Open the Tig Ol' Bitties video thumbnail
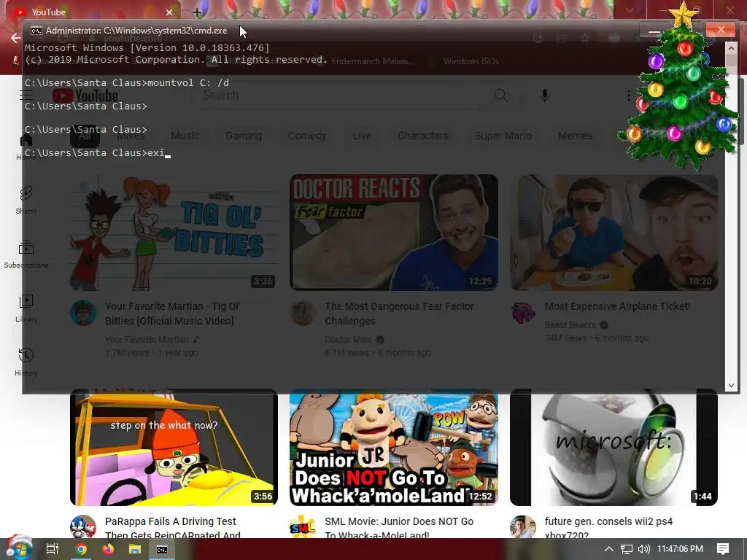Screen dimensions: 747x560 point(174,233)
